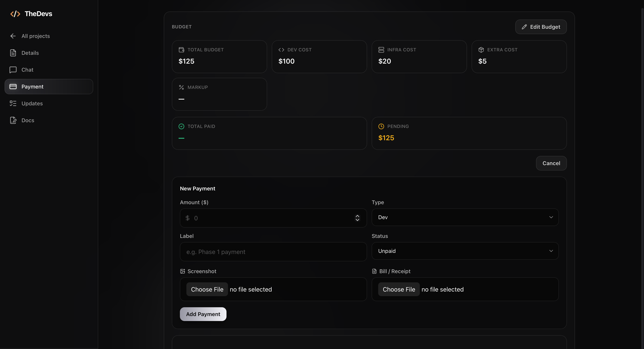Click the pencil icon in Edit Budget
The width and height of the screenshot is (644, 349).
tap(524, 27)
